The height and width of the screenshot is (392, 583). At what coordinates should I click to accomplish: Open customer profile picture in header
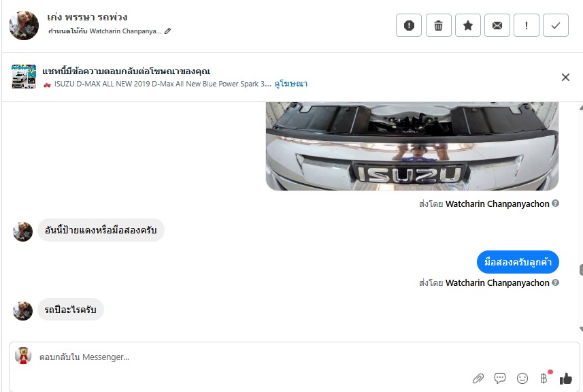pos(24,25)
